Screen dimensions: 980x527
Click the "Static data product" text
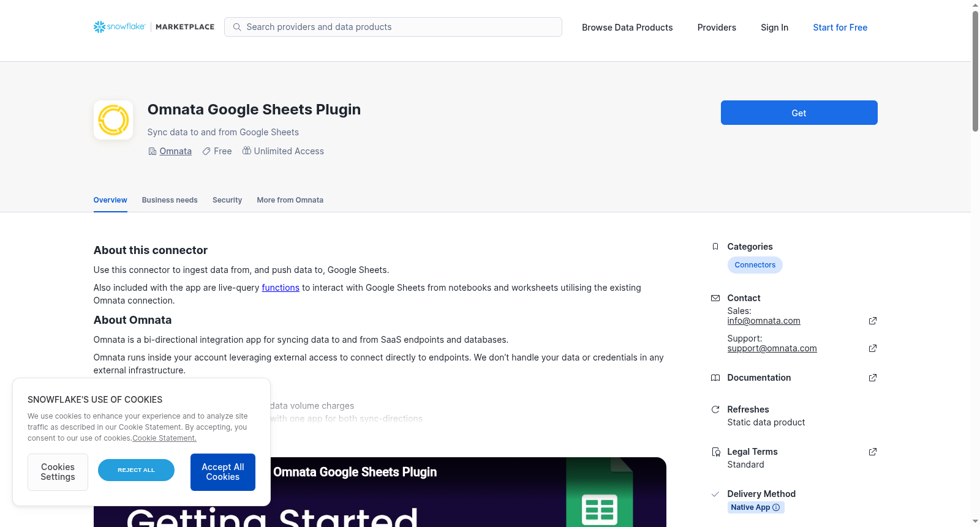(x=766, y=422)
